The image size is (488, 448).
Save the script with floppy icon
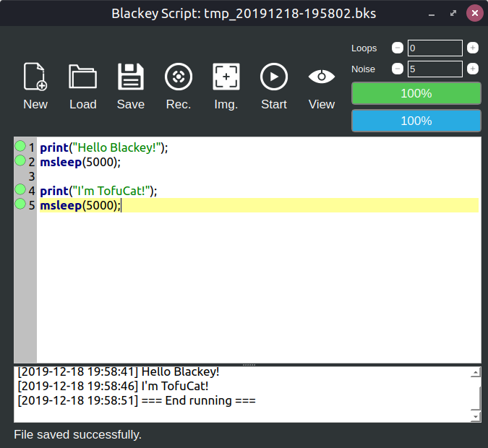tap(131, 77)
